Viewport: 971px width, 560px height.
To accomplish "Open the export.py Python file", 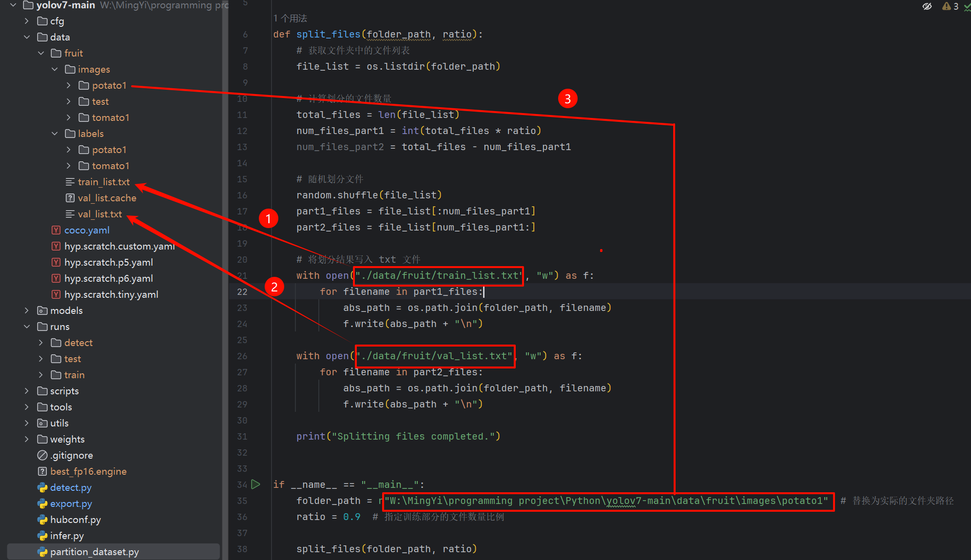I will click(x=71, y=503).
